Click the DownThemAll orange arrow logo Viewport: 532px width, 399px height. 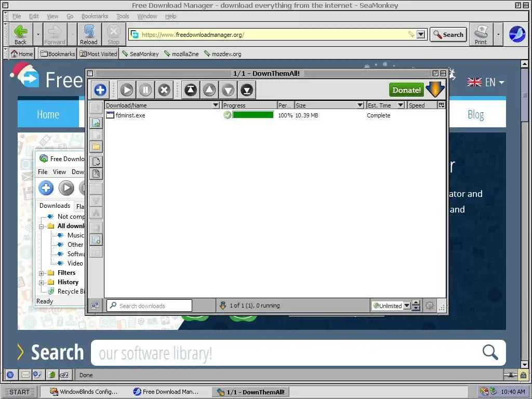click(x=435, y=89)
